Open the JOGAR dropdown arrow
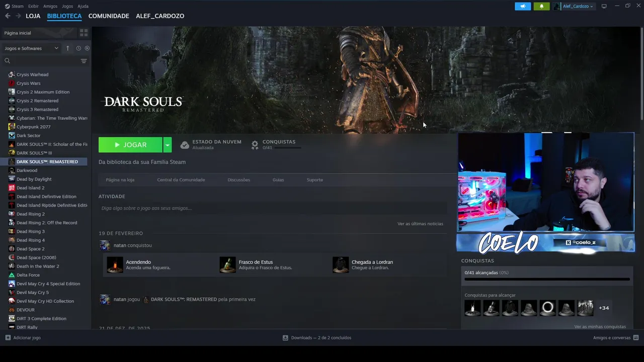This screenshot has width=644, height=362. [x=168, y=145]
